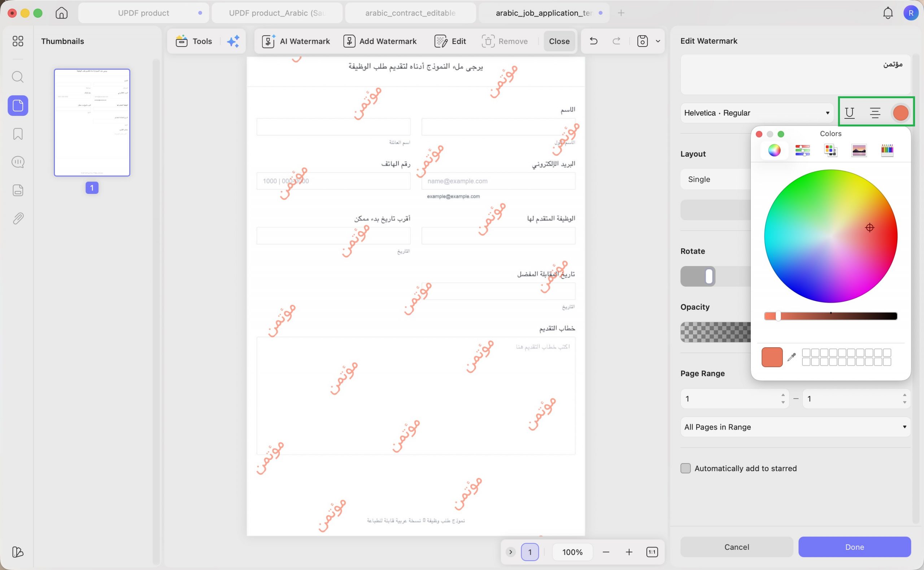
Task: Open the notifications bell
Action: pyautogui.click(x=888, y=13)
